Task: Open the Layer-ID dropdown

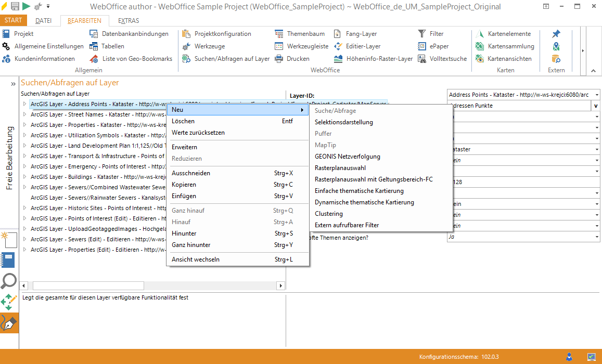Action: coord(596,95)
